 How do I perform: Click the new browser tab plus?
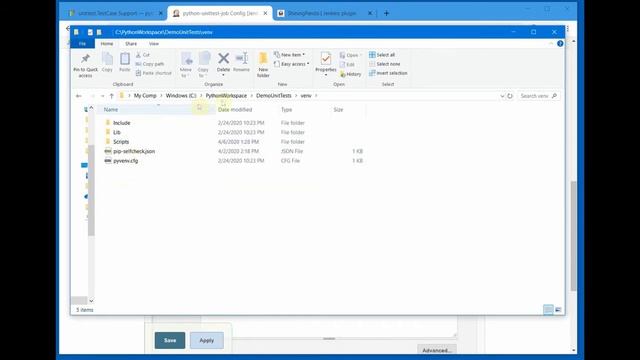pos(386,13)
